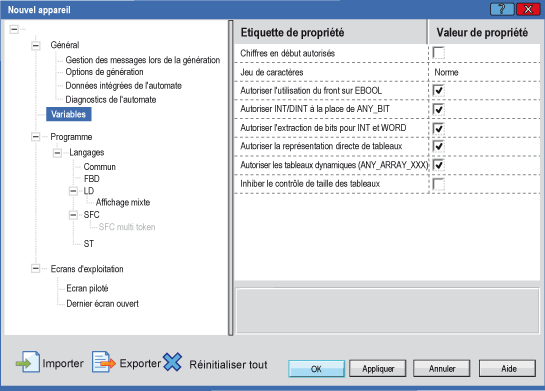Collapse the Général tree node
This screenshot has height=391, width=545.
tap(36, 46)
